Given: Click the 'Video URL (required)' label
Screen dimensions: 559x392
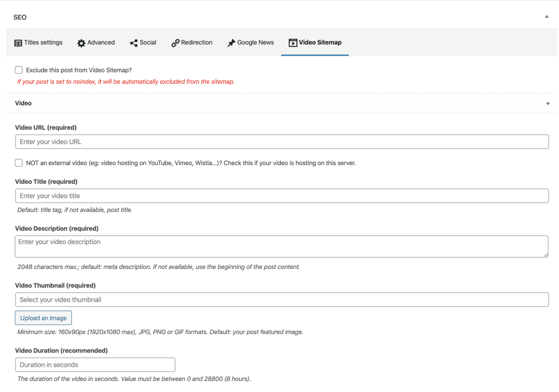Looking at the screenshot, I should point(46,128).
